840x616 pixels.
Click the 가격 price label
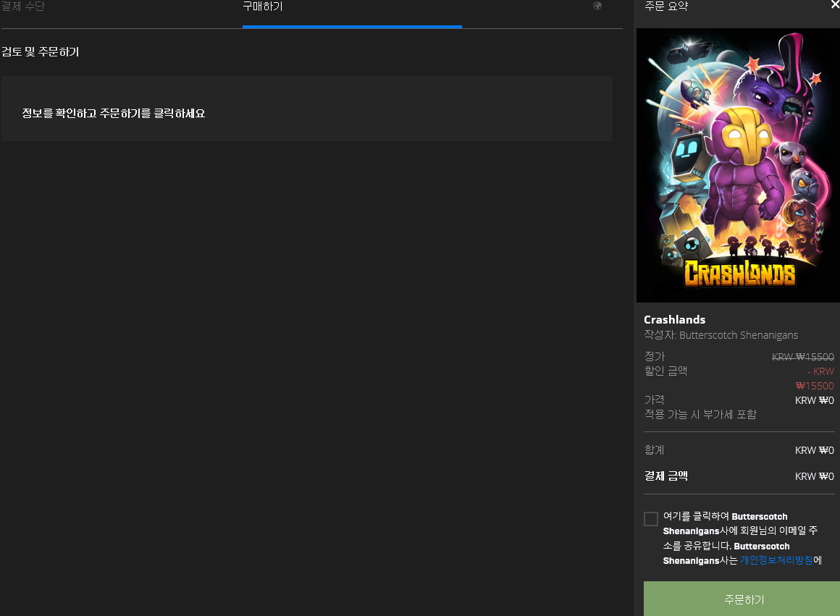coord(654,400)
